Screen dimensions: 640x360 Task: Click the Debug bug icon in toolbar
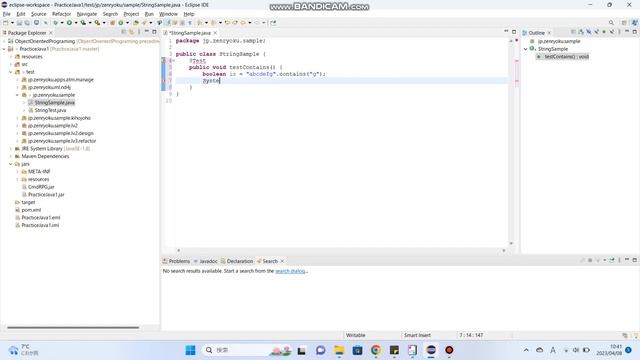56,23
